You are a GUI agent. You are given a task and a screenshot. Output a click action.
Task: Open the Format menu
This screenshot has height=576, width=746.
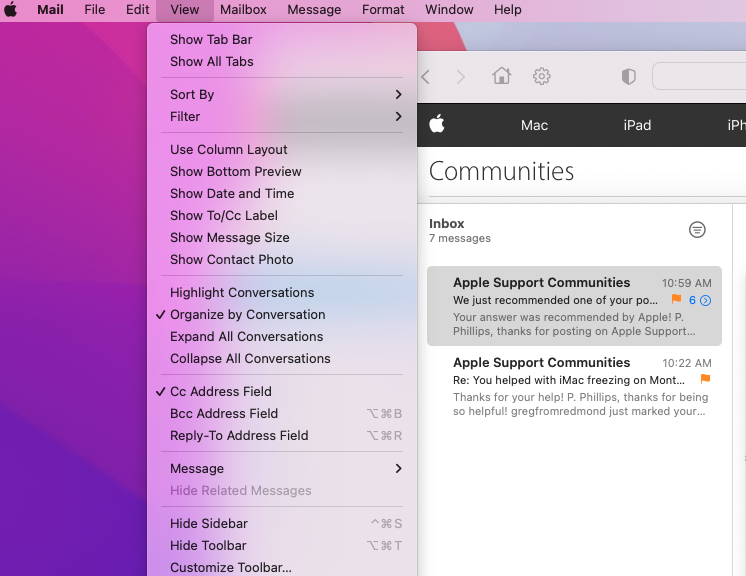point(383,10)
